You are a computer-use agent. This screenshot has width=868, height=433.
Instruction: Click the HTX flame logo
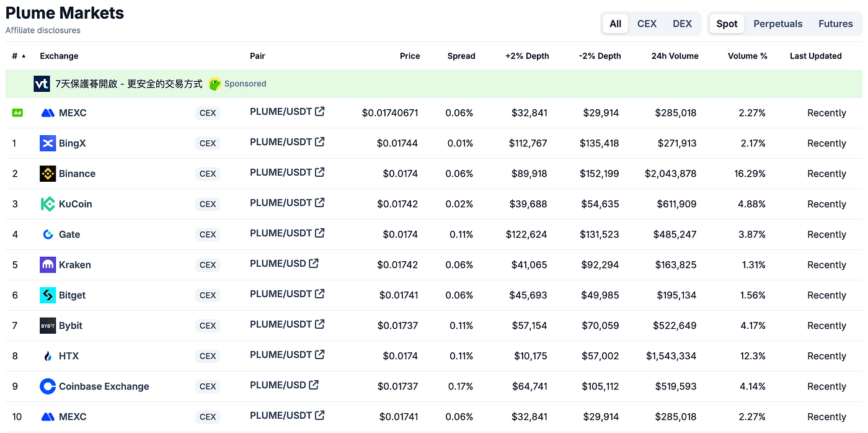coord(48,356)
